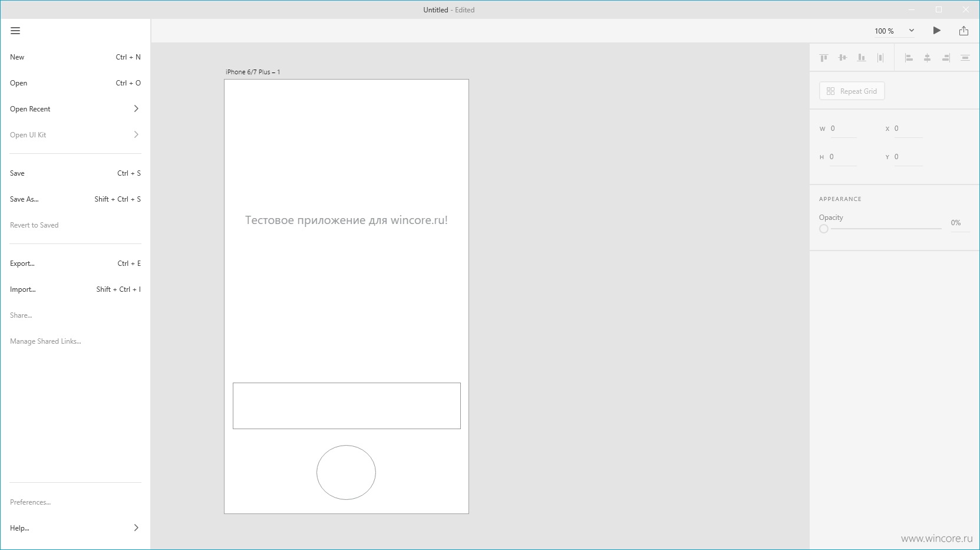Screen dimensions: 980x550
Task: Click the Align Middle vertically icon
Action: [843, 58]
